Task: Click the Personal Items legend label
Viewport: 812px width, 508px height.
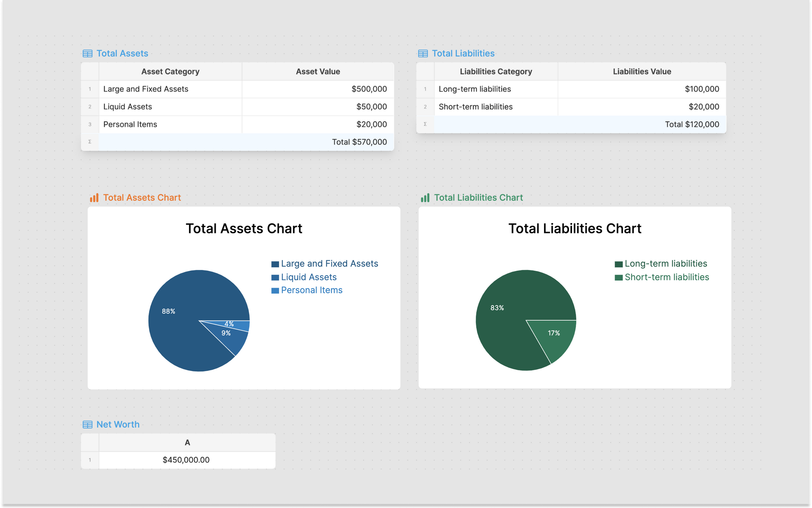Action: coord(312,291)
